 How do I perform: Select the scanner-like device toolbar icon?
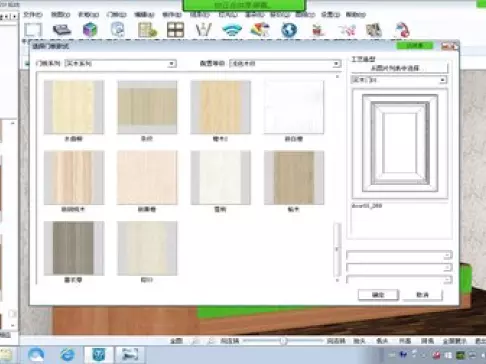[x=62, y=30]
